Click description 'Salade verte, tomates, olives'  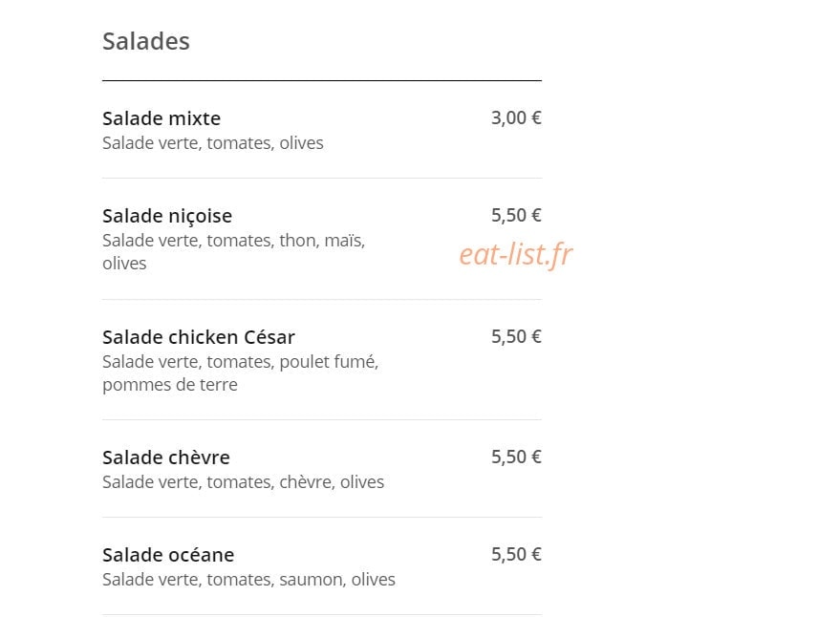click(x=213, y=143)
